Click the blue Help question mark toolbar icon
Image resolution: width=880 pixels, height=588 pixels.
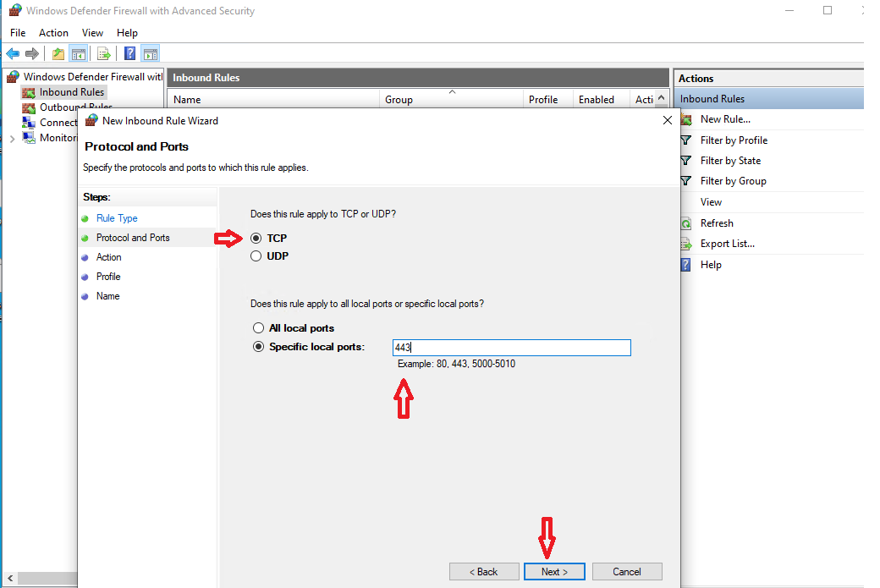(129, 54)
